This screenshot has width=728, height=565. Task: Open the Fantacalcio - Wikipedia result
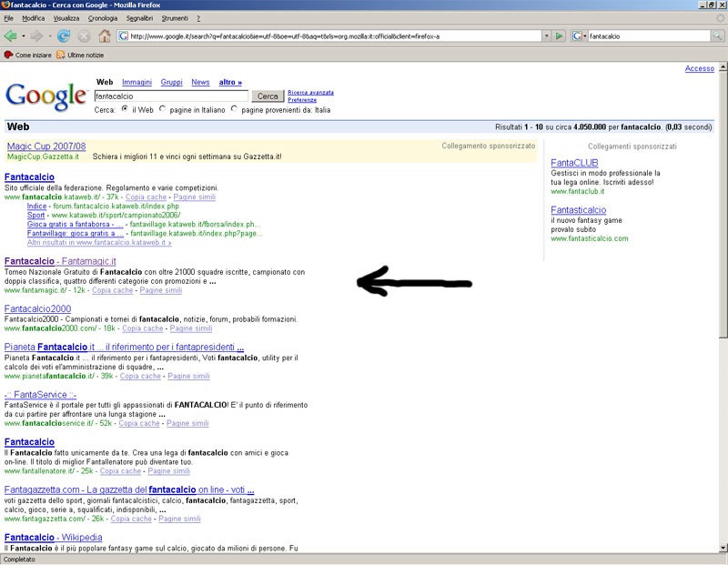click(54, 537)
